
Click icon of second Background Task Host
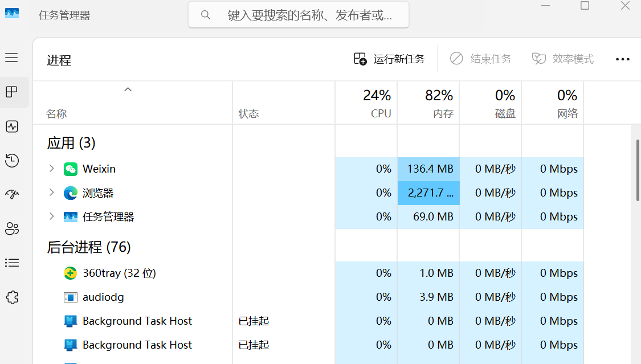tap(70, 345)
